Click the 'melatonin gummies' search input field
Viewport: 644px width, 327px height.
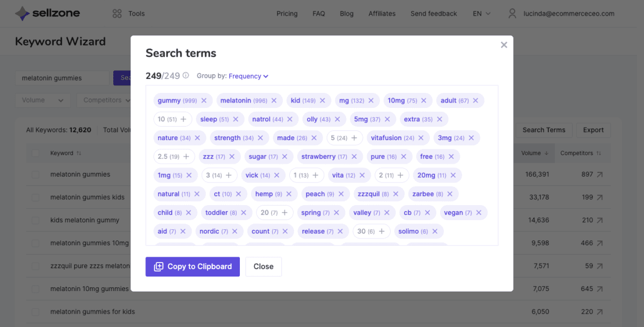[x=62, y=78]
